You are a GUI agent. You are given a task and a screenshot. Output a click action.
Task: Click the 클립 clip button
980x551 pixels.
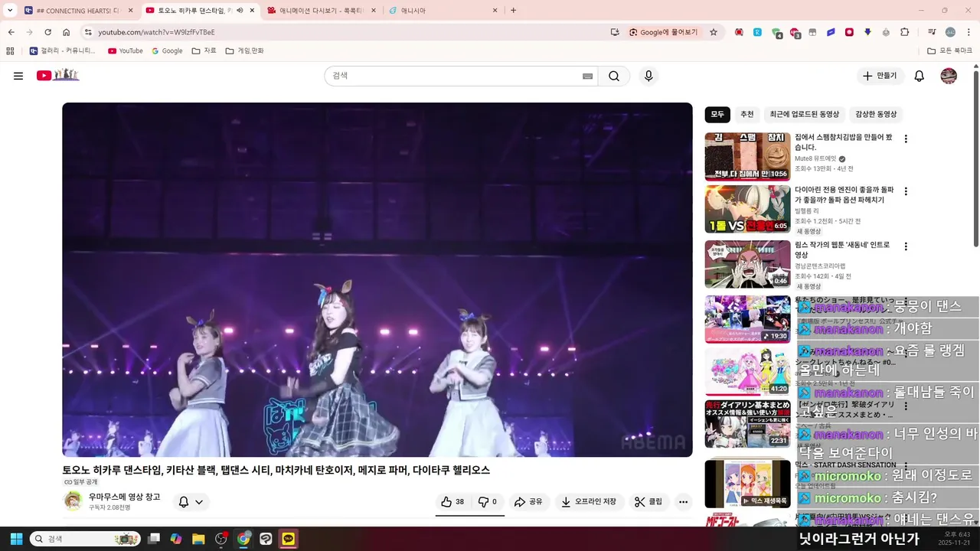(648, 502)
